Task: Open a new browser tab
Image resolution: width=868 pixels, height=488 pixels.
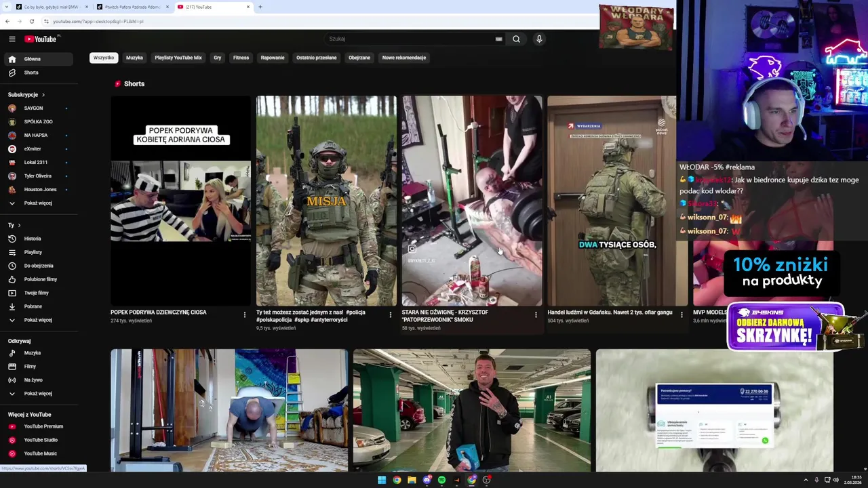Action: 260,7
